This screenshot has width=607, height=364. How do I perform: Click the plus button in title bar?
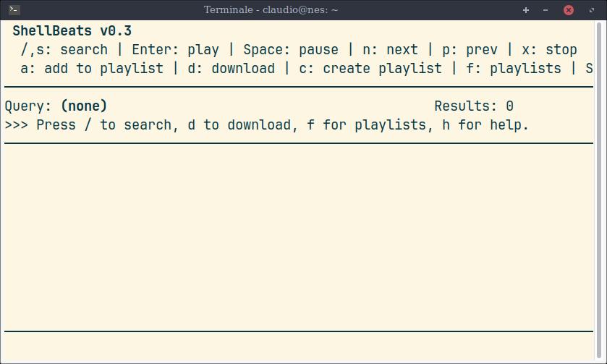(526, 10)
